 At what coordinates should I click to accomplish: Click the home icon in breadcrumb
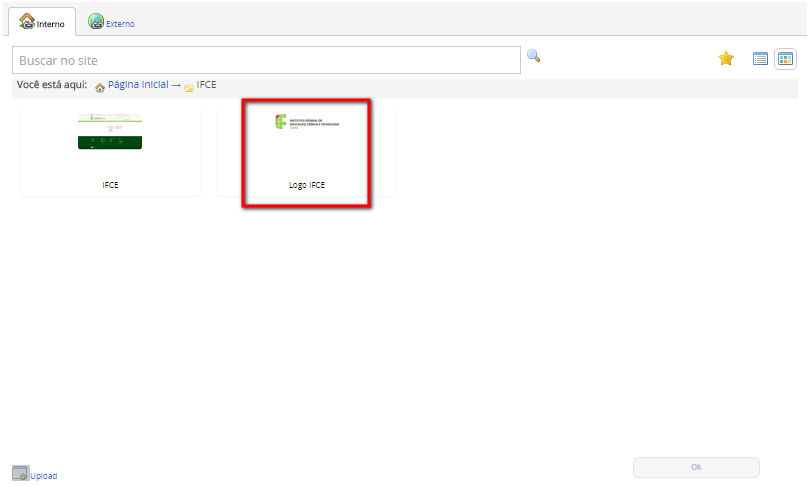[100, 87]
